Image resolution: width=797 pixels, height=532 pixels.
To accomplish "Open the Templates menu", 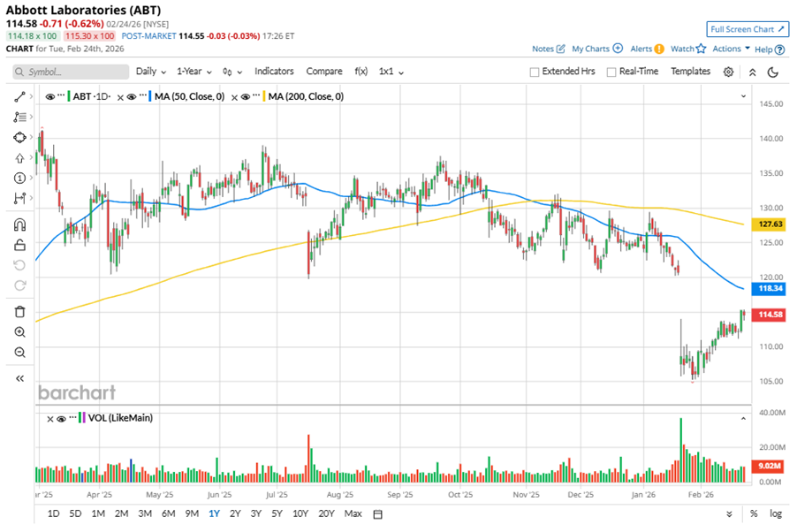I will pos(690,72).
